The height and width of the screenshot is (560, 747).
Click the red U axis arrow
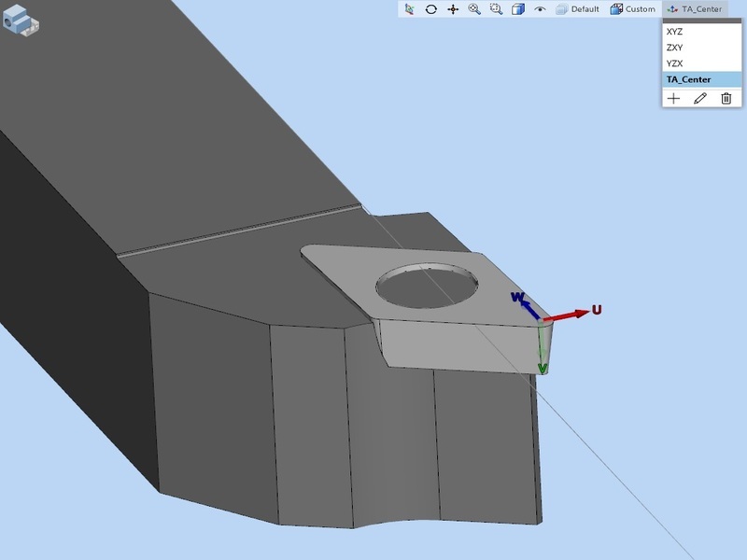point(567,315)
